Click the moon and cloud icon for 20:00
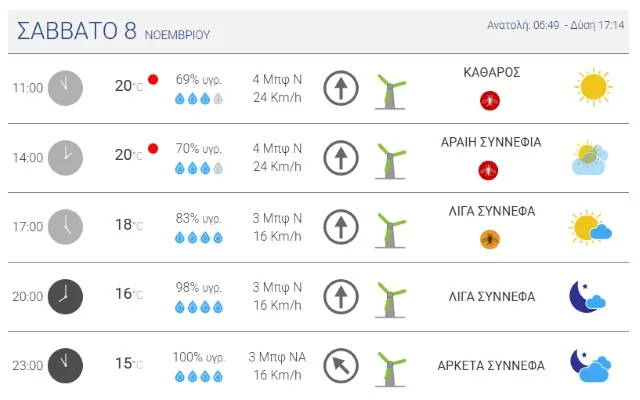Screen dimensions: 640x400 click(588, 296)
